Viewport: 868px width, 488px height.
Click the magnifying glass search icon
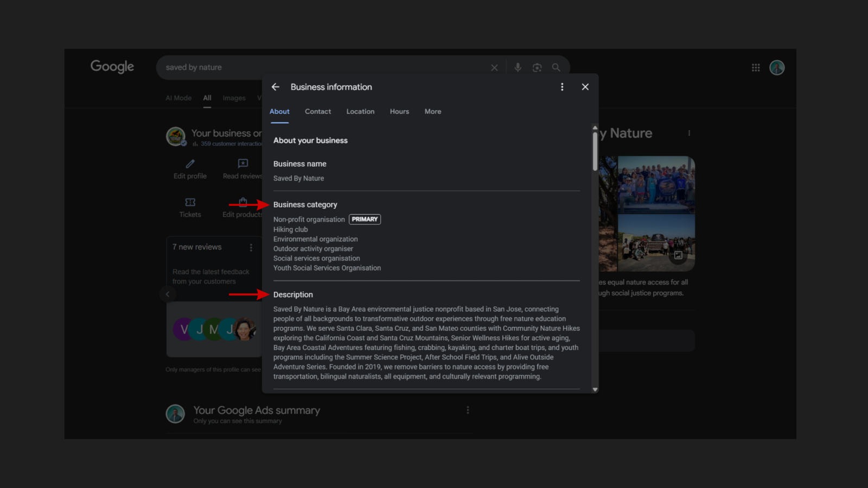click(x=556, y=67)
